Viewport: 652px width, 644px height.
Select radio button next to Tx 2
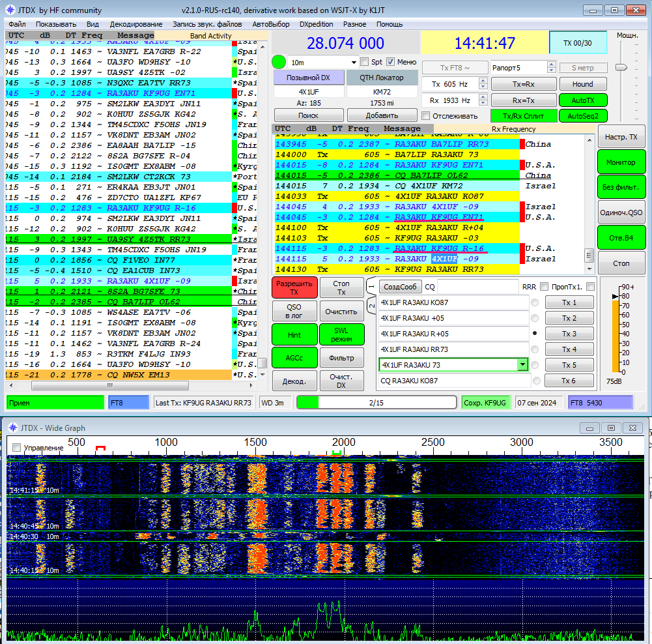(535, 318)
